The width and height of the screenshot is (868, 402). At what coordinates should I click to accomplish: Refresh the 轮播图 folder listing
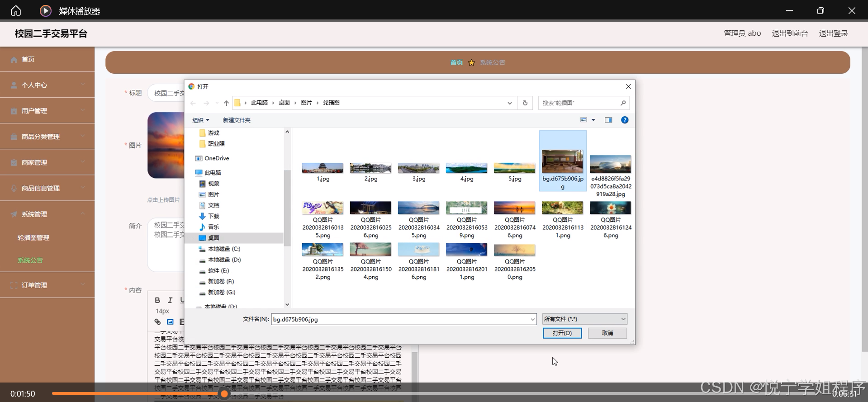[x=525, y=103]
